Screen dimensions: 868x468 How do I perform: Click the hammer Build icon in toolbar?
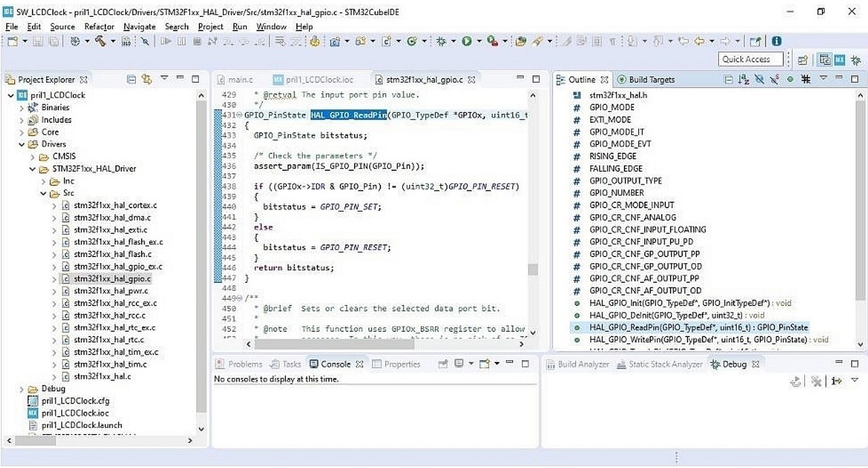100,41
